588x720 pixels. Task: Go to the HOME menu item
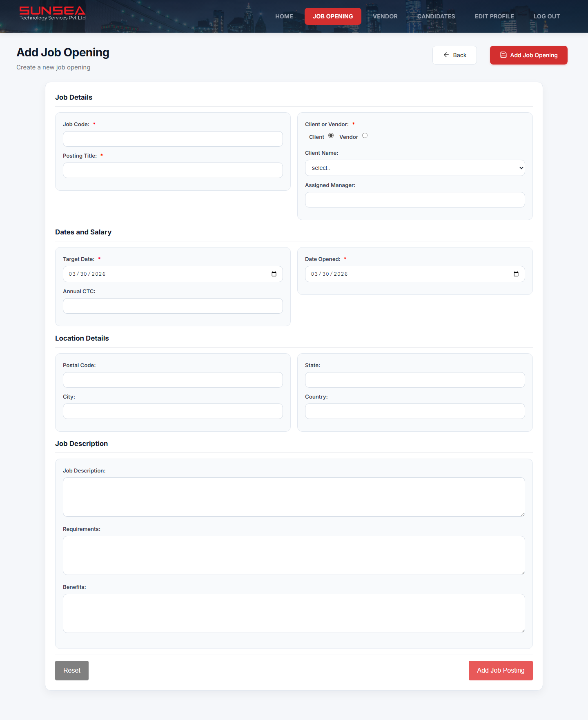pos(284,16)
